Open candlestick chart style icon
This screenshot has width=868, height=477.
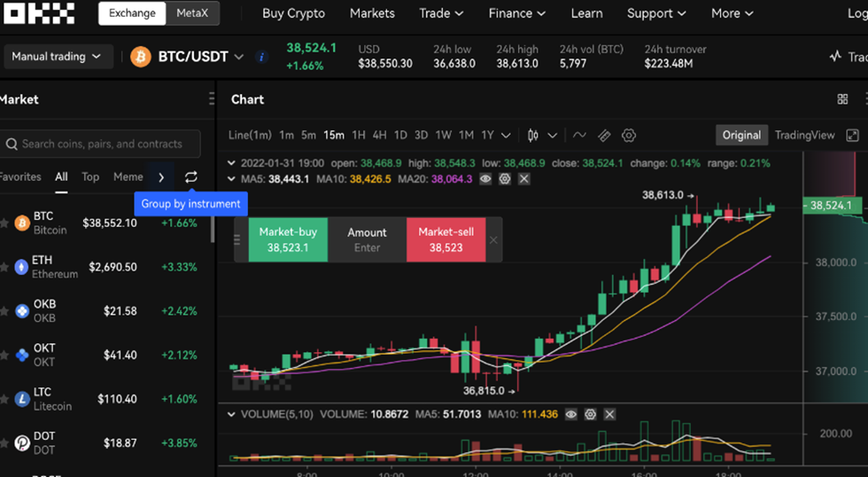pos(533,135)
